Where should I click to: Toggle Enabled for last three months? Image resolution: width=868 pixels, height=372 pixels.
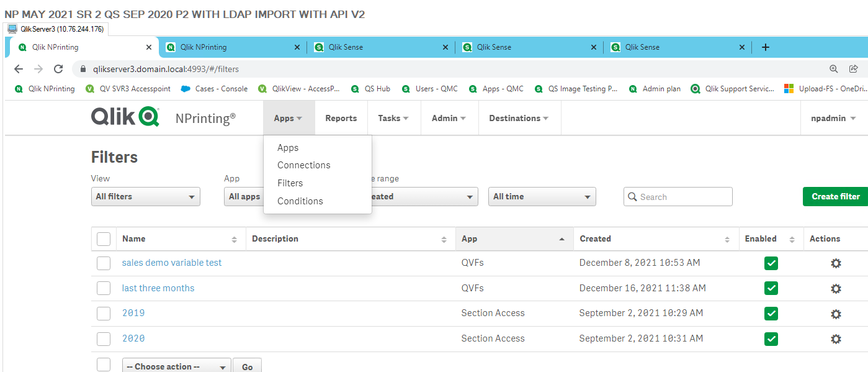(x=771, y=289)
